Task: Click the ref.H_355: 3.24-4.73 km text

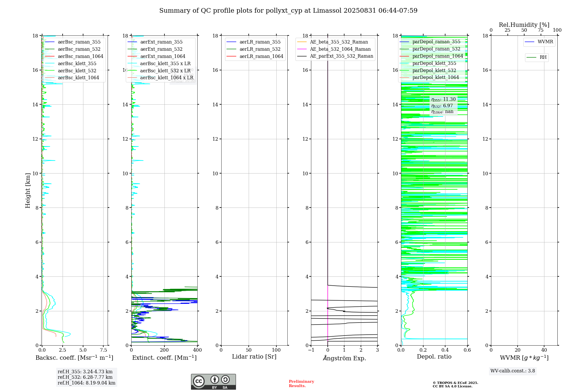Action: tap(85, 372)
